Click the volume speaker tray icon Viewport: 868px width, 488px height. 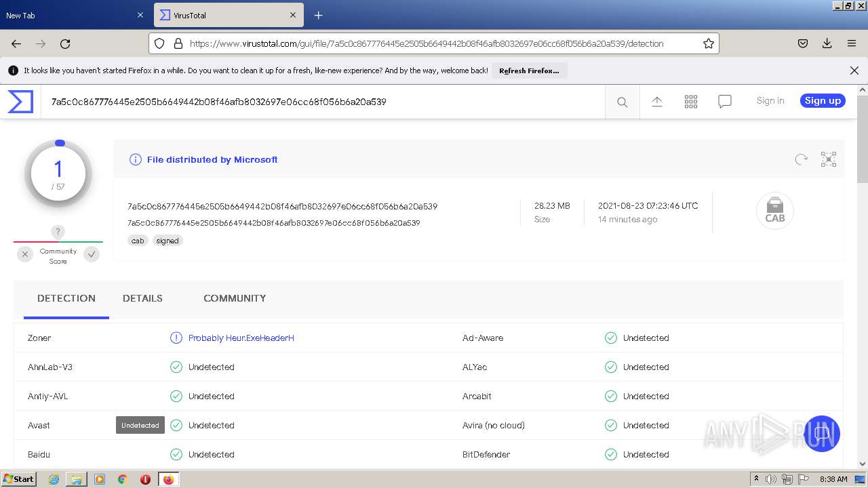coord(771,479)
